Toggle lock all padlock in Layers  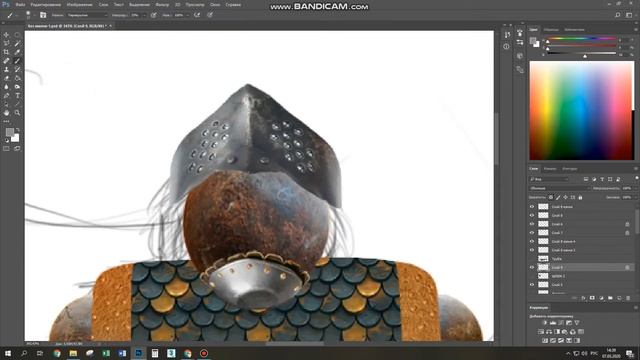tap(580, 198)
